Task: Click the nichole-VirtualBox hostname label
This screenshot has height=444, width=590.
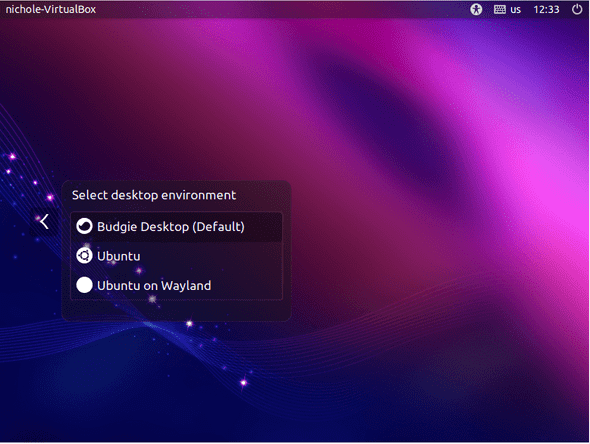Action: pyautogui.click(x=51, y=9)
